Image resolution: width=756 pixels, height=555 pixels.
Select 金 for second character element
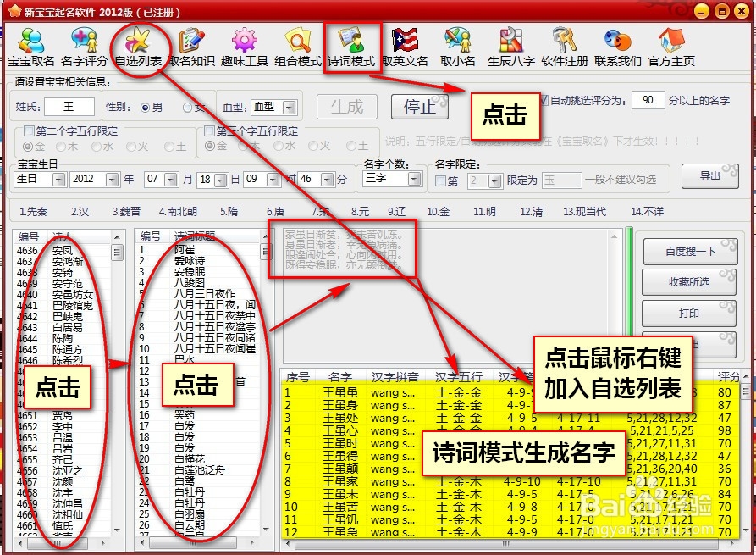click(28, 147)
